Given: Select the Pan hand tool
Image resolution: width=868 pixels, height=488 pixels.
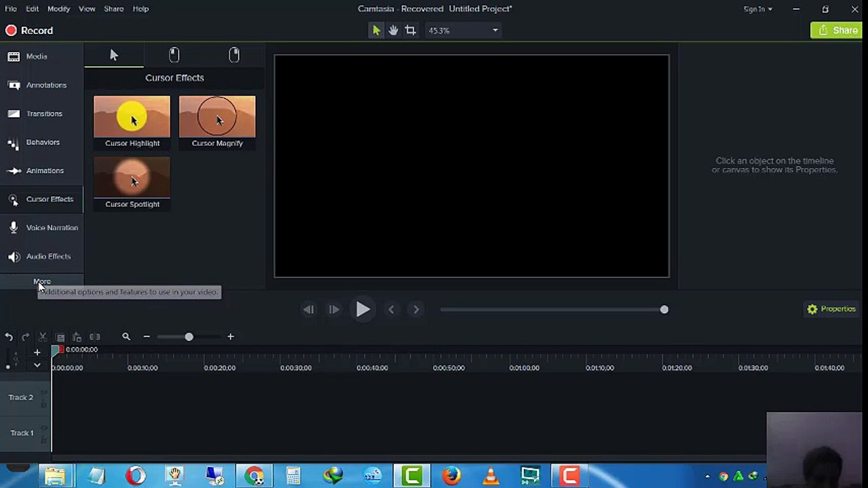Looking at the screenshot, I should (393, 30).
